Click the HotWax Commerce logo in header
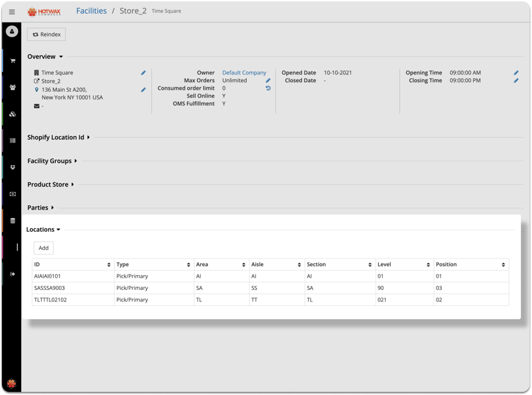 [44, 12]
